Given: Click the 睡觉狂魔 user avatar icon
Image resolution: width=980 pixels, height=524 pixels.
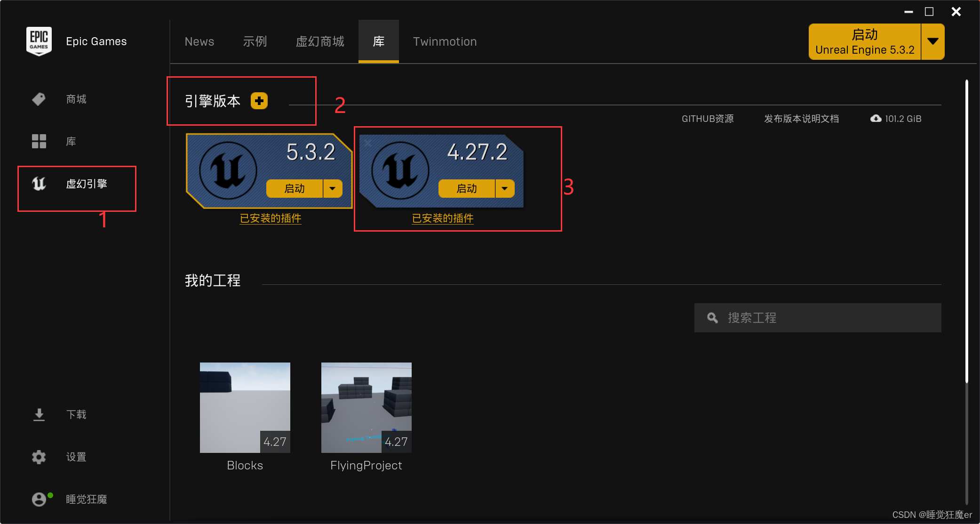Looking at the screenshot, I should pos(40,500).
